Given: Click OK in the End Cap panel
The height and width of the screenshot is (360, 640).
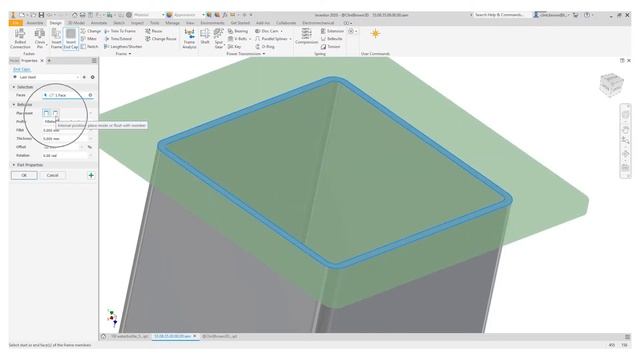Looking at the screenshot, I should click(24, 176).
